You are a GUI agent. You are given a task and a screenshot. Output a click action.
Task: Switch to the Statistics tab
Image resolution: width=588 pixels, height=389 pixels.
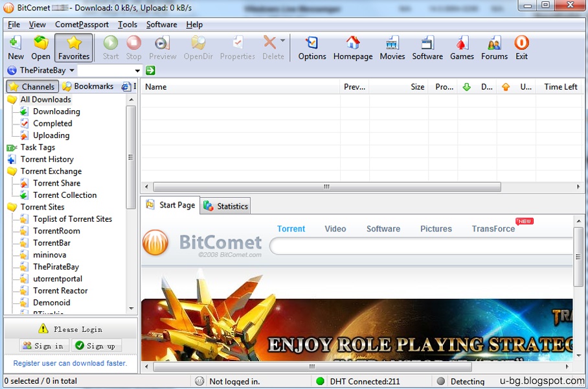[x=225, y=206]
